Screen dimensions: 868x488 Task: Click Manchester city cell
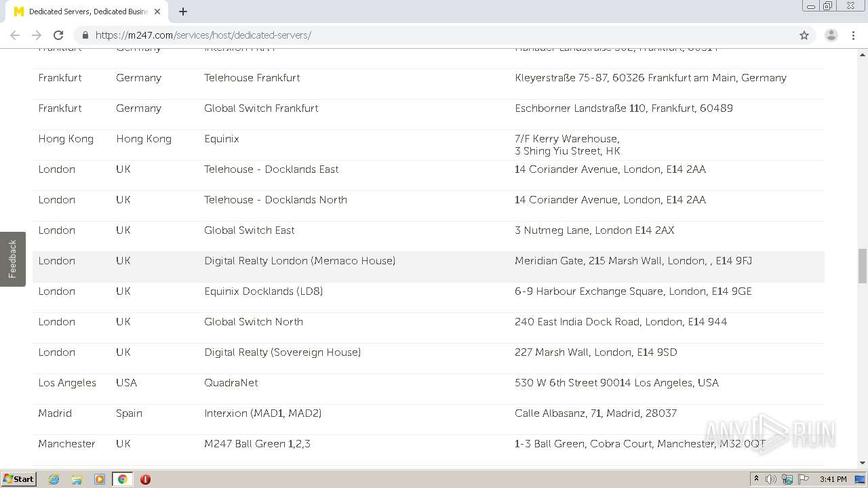(x=66, y=444)
